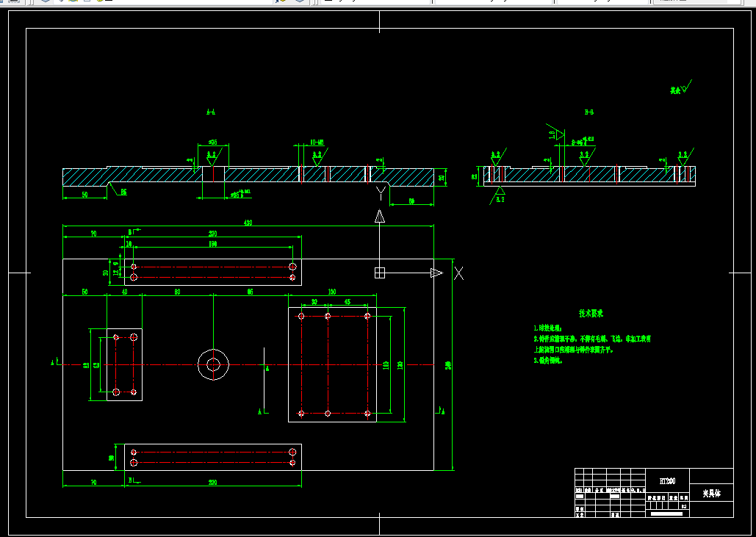
Task: Select the 其余 surface roughness note
Action: click(681, 87)
